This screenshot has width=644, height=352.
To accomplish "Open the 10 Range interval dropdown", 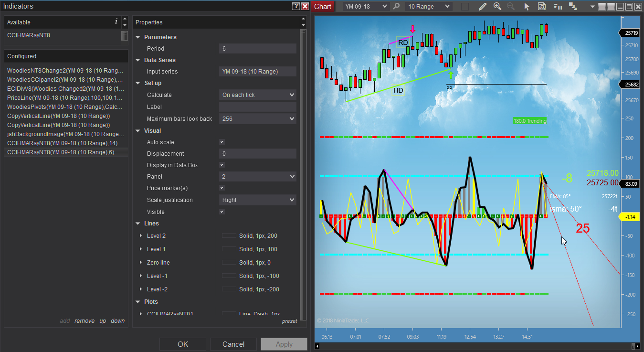I will [x=428, y=6].
